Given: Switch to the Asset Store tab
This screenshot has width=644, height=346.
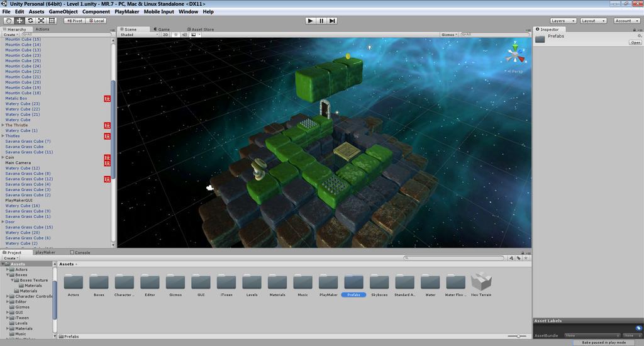Looking at the screenshot, I should tap(201, 29).
